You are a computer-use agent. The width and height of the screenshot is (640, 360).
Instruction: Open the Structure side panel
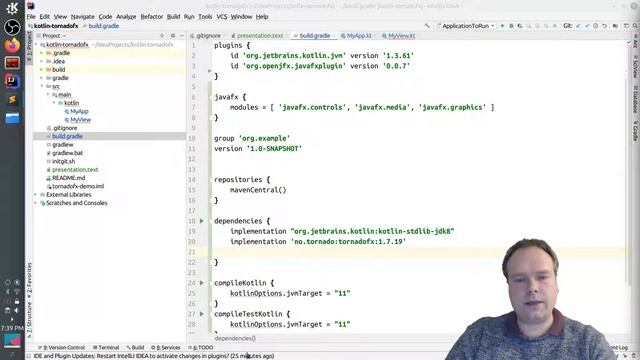(x=29, y=320)
